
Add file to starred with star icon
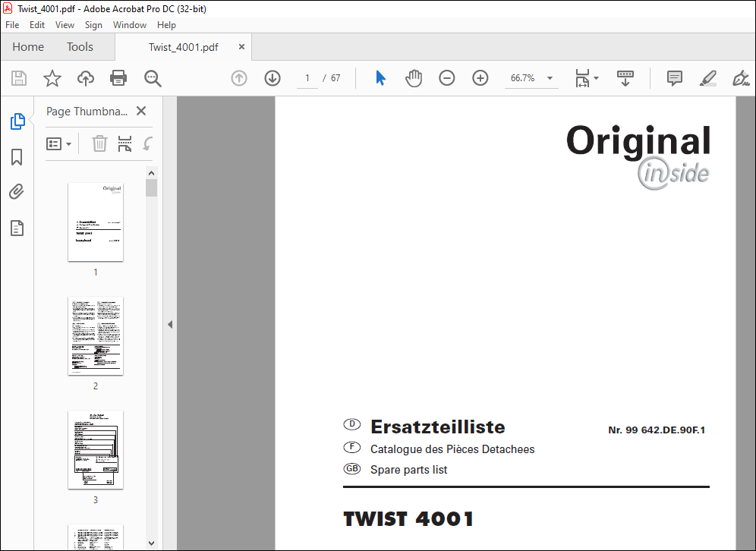click(x=52, y=78)
